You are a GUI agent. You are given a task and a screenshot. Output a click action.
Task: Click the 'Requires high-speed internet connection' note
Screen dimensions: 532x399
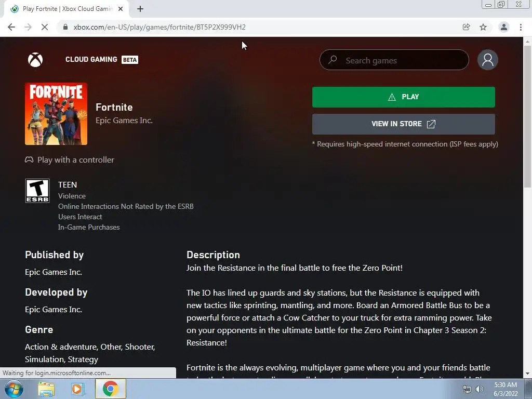point(405,144)
